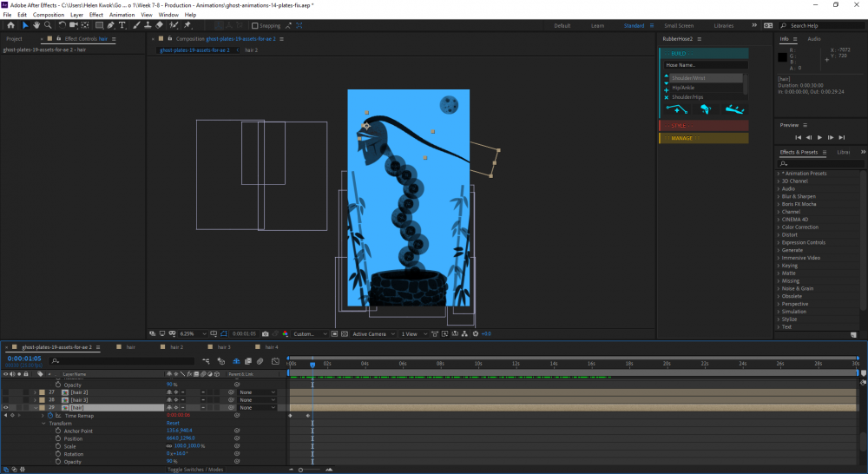The image size is (868, 474).
Task: Open the Graph Editor in timeline
Action: click(x=276, y=361)
